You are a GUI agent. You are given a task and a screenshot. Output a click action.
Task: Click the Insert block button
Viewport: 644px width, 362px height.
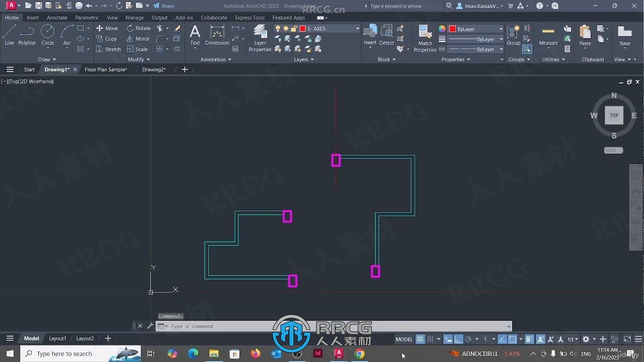[370, 35]
